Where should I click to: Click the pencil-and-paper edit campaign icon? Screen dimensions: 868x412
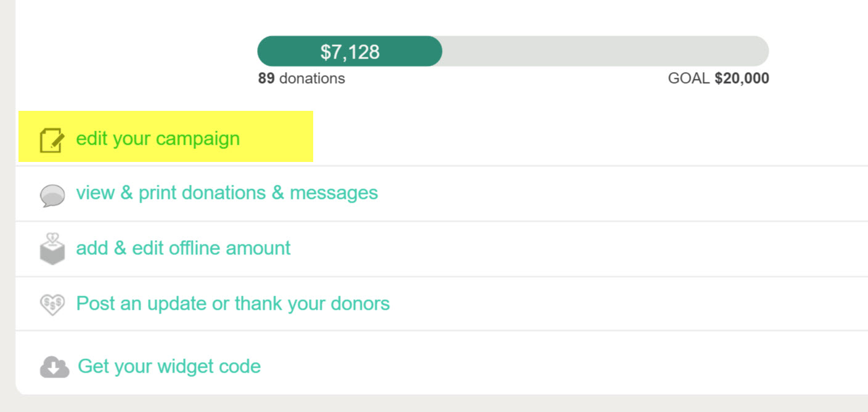pos(52,140)
